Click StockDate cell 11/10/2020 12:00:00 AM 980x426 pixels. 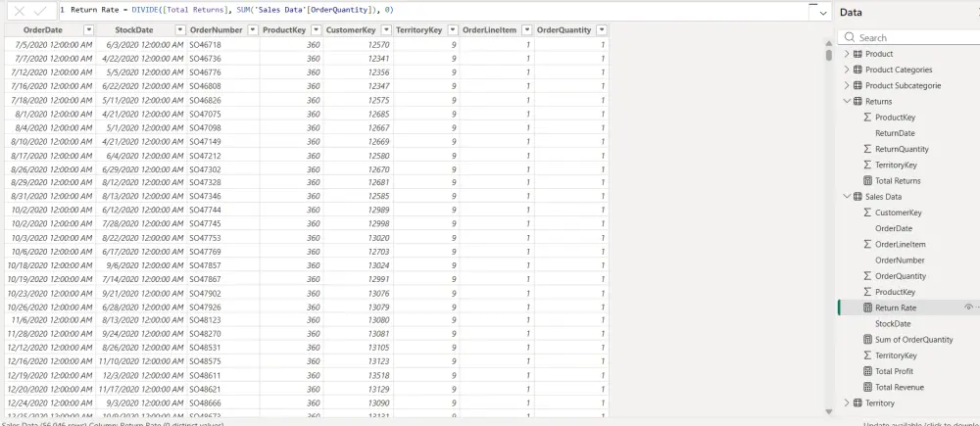[141, 361]
